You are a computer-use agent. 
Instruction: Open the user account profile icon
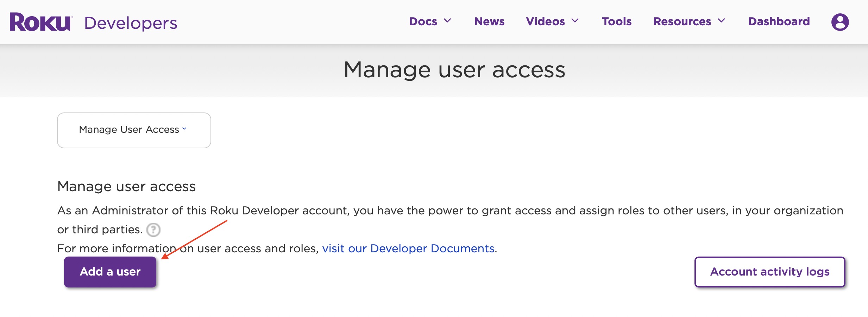point(840,22)
